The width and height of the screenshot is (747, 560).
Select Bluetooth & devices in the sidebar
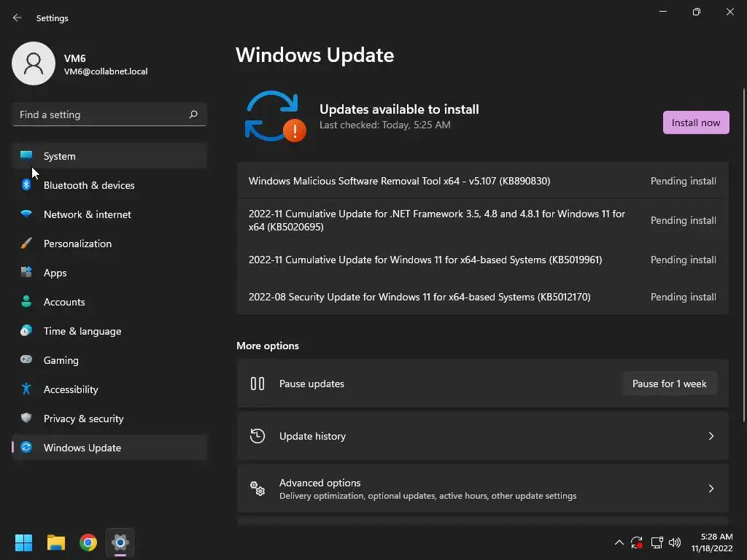pyautogui.click(x=109, y=184)
